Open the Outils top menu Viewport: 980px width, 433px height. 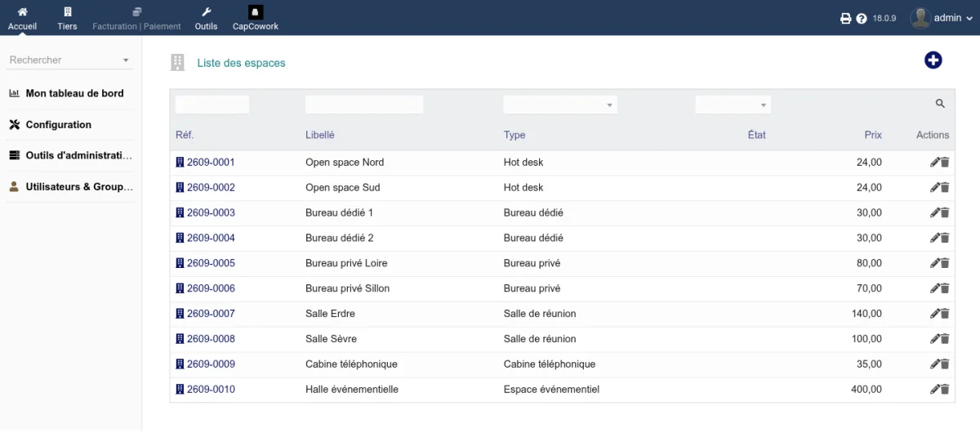(x=207, y=18)
